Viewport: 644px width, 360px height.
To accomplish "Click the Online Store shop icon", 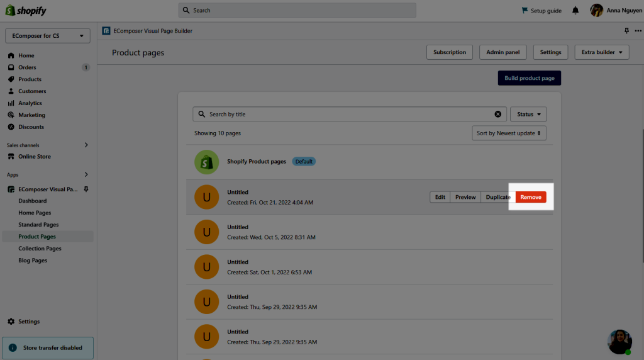I will pyautogui.click(x=11, y=157).
